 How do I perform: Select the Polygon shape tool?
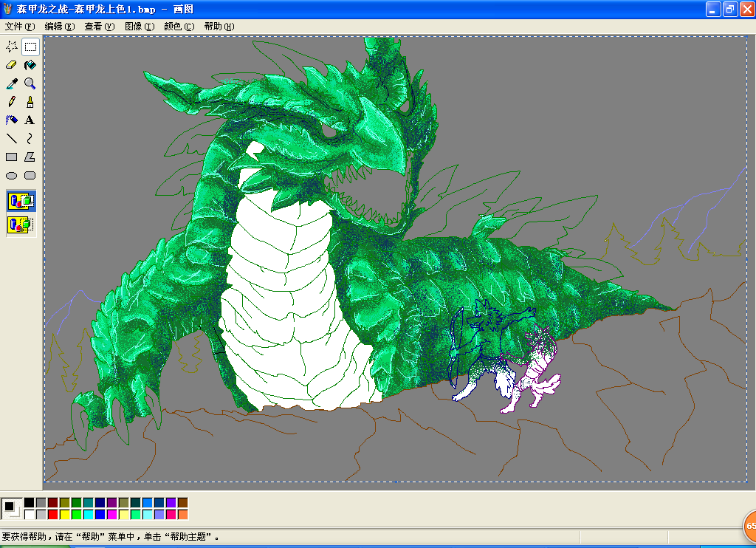pos(30,157)
